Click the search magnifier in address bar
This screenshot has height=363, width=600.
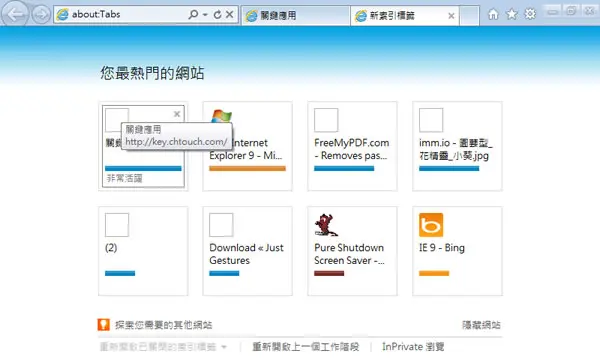pyautogui.click(x=193, y=15)
